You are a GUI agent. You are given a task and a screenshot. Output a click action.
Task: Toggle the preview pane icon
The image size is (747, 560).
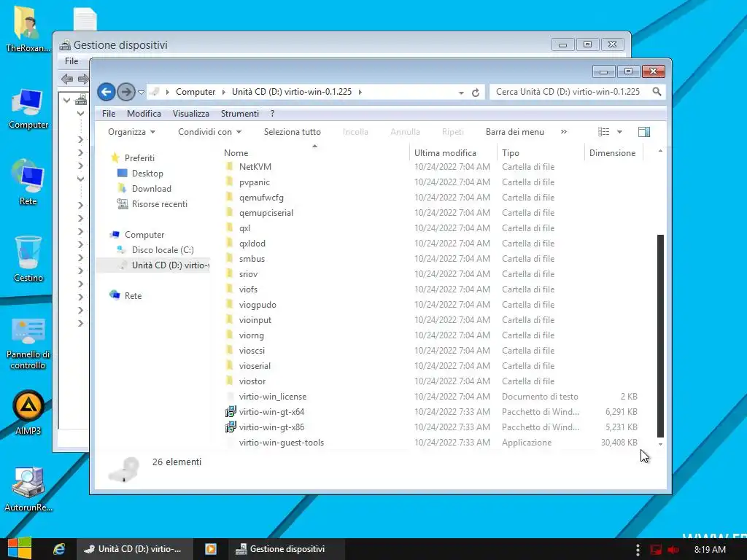(x=644, y=132)
